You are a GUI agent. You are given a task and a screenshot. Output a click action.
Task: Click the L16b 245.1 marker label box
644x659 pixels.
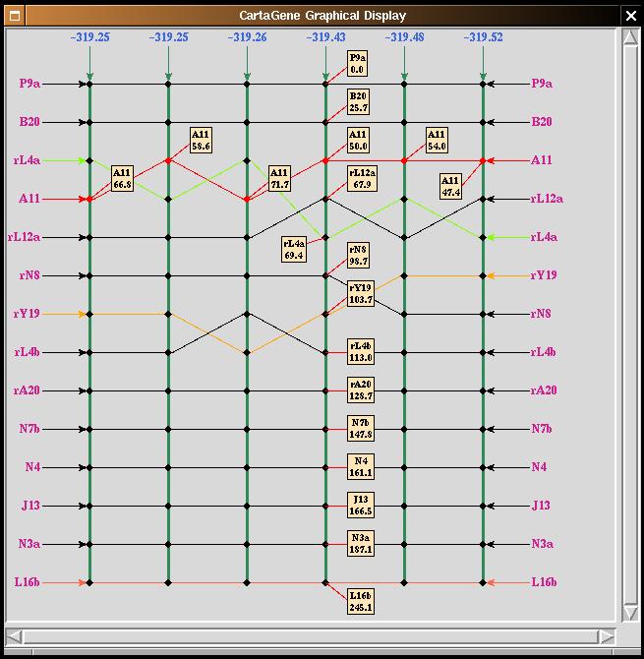361,601
